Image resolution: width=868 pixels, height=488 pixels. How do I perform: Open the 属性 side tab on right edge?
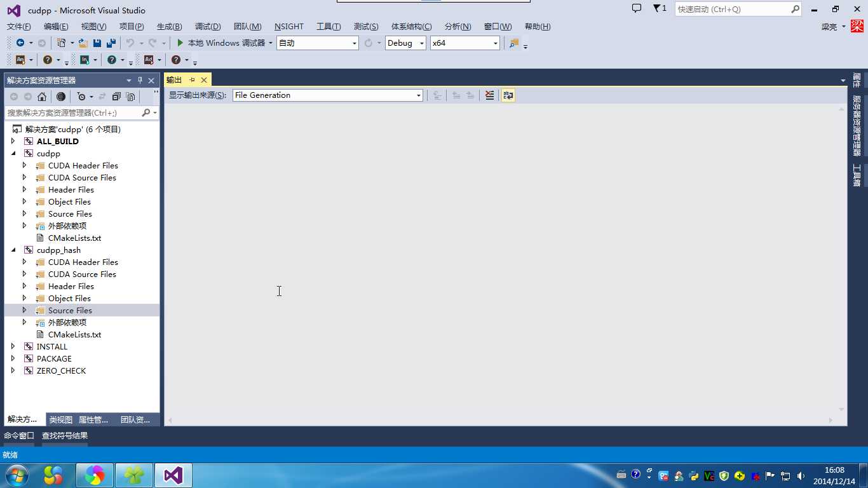point(857,81)
